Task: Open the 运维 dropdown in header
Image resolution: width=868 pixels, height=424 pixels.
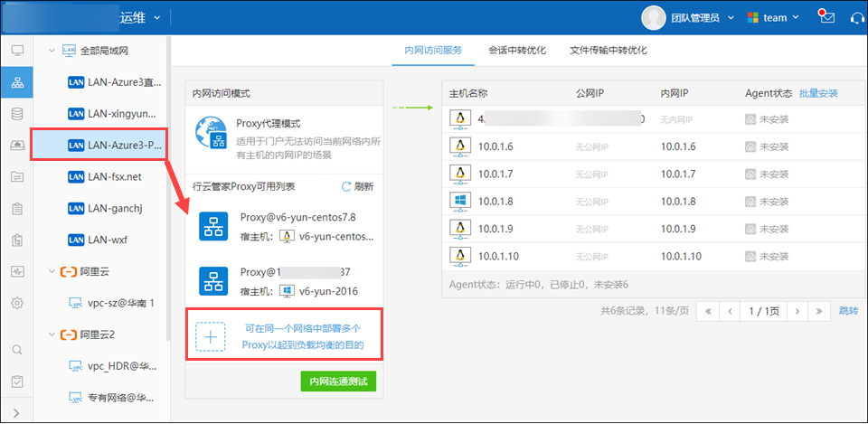Action: [157, 17]
